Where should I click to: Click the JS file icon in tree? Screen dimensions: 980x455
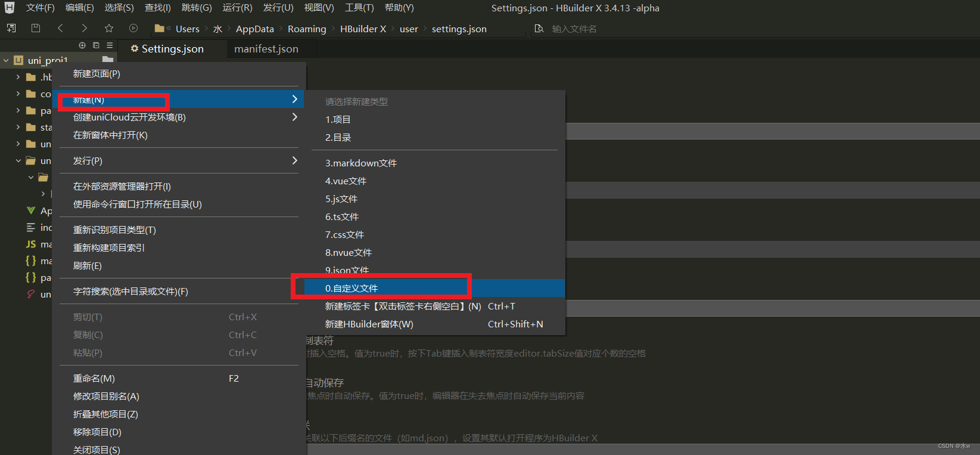[31, 244]
